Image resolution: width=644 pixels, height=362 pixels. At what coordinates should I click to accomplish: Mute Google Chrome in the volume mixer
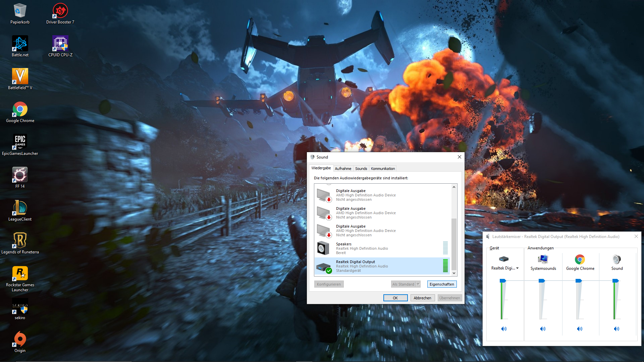pos(580,329)
